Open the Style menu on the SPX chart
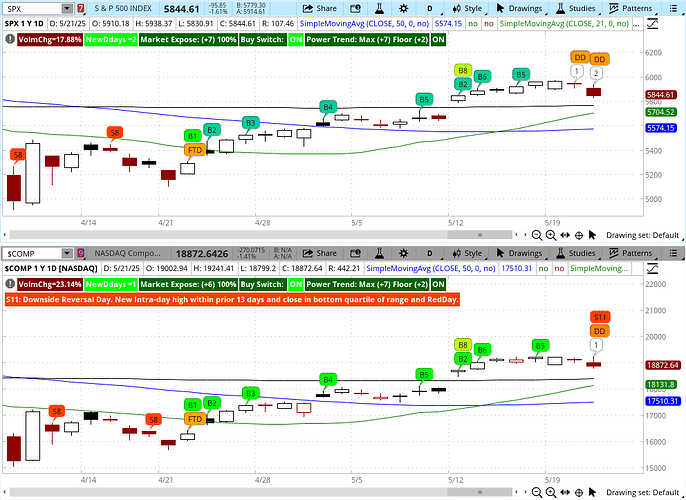The height and width of the screenshot is (500, 686). 467,8
